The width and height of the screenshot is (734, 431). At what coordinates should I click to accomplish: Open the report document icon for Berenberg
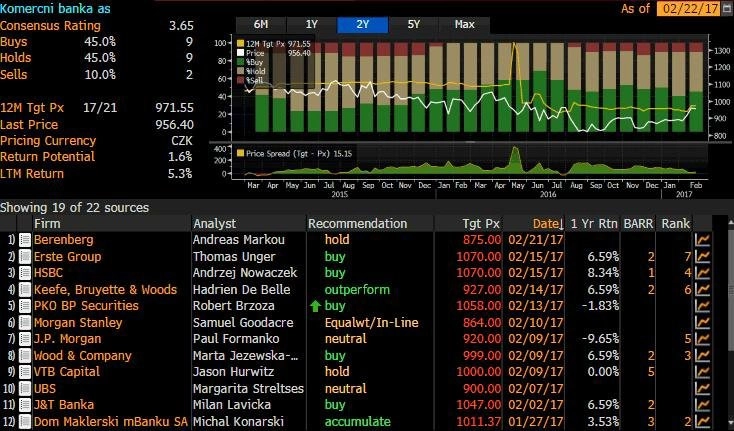[25, 240]
